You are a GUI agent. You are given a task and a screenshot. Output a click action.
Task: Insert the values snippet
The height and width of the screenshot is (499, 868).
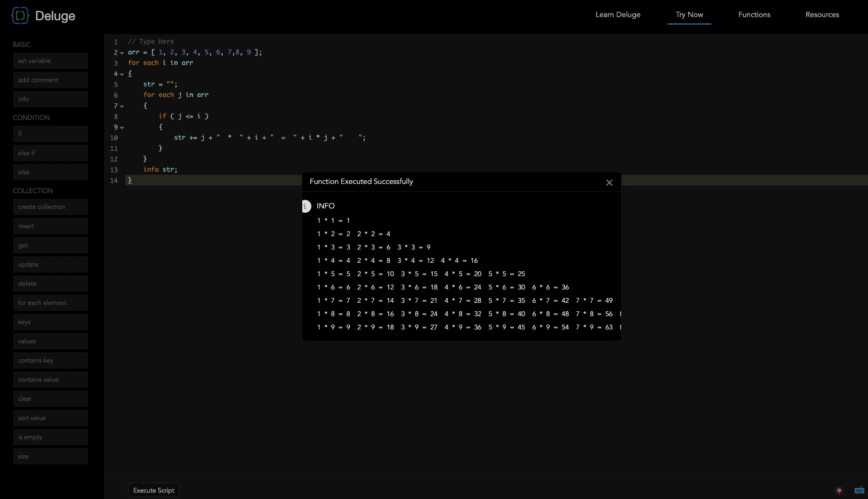click(x=51, y=341)
